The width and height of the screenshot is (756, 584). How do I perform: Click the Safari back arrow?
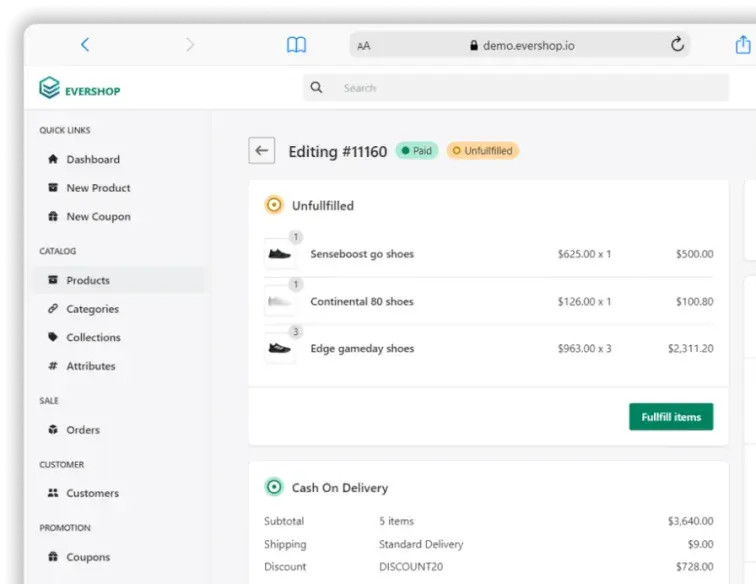point(85,44)
